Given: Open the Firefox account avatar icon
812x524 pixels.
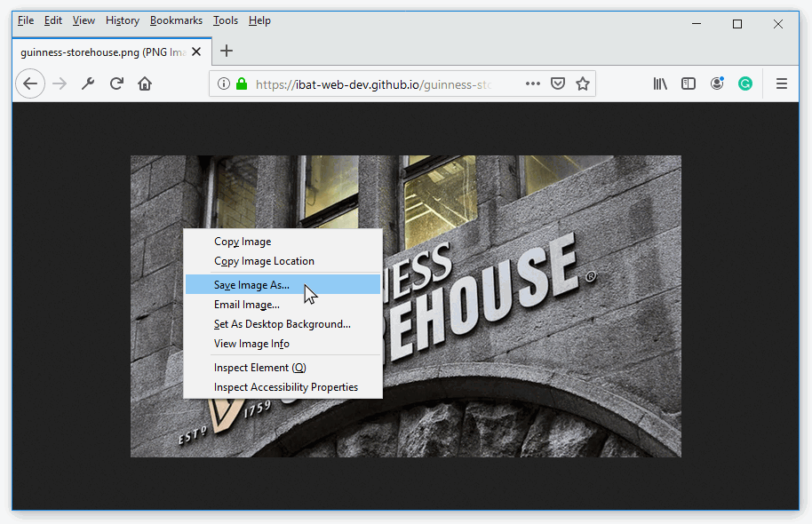Looking at the screenshot, I should click(717, 83).
